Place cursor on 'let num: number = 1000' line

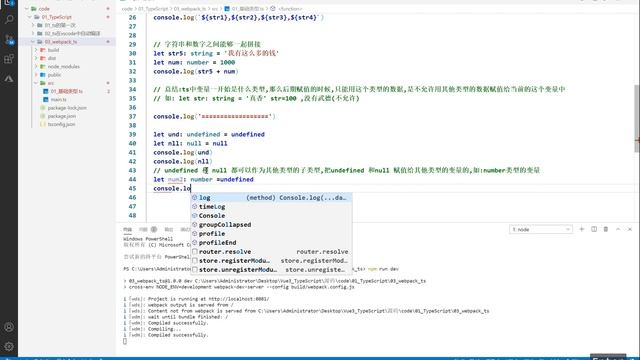[194, 62]
